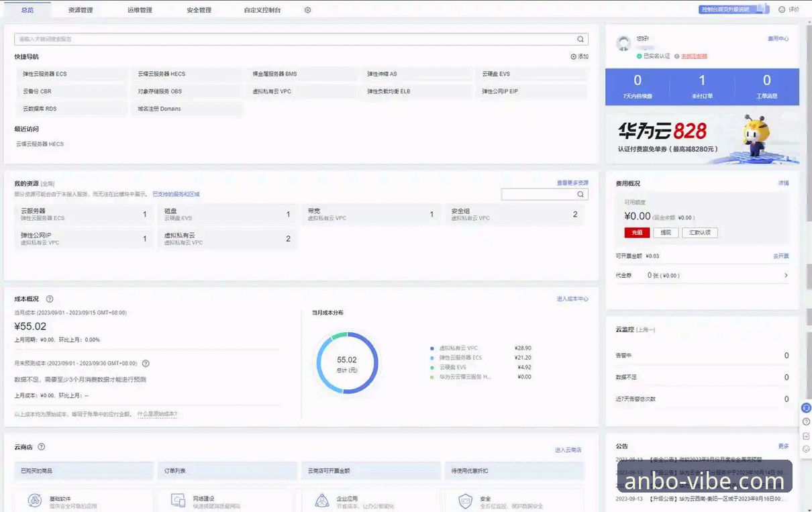Click the blue floating assistant icon on right edge
Screen dimensions: 812x512
click(807, 408)
